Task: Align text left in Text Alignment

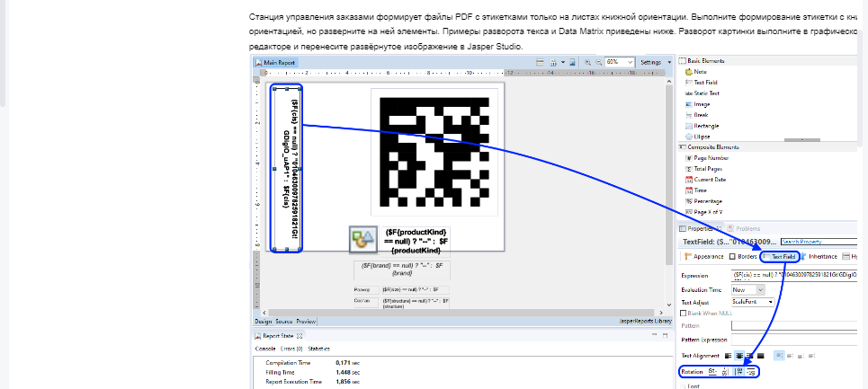Action: [x=728, y=356]
